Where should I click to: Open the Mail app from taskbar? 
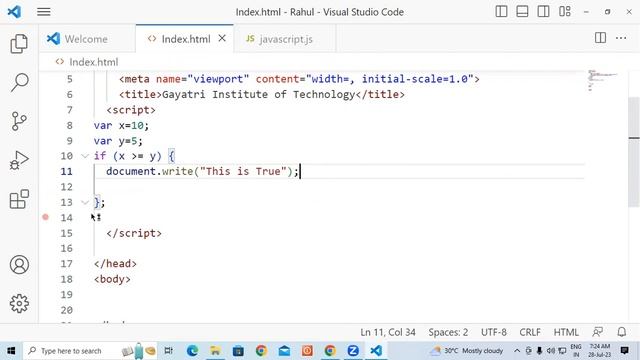pyautogui.click(x=284, y=351)
